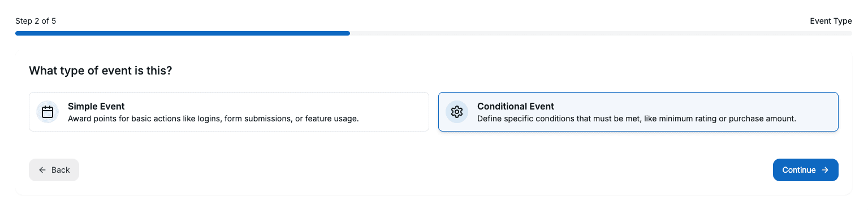Click the 'Award points for basic actions' description
The height and width of the screenshot is (210, 868).
click(213, 119)
